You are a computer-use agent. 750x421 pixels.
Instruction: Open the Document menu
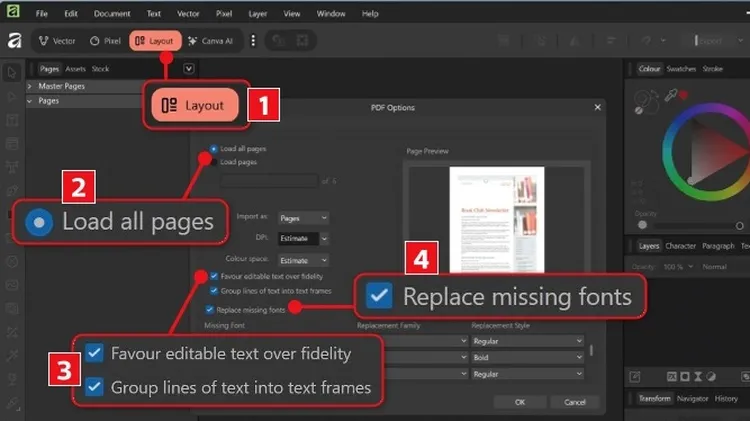[111, 14]
